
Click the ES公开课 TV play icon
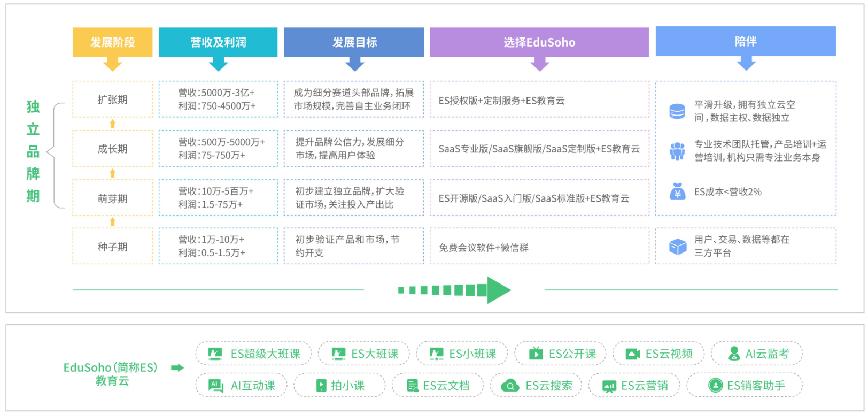[x=536, y=354]
